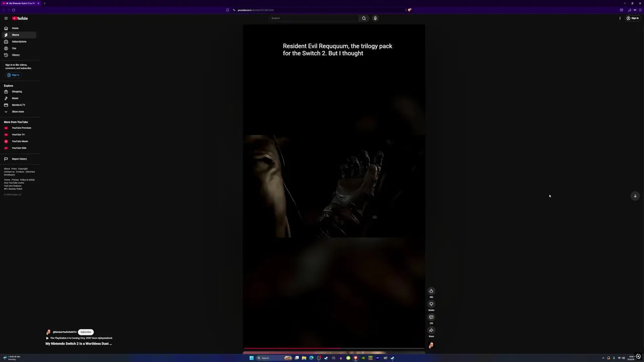Open Music under Explore
644x362 pixels.
pos(20,98)
